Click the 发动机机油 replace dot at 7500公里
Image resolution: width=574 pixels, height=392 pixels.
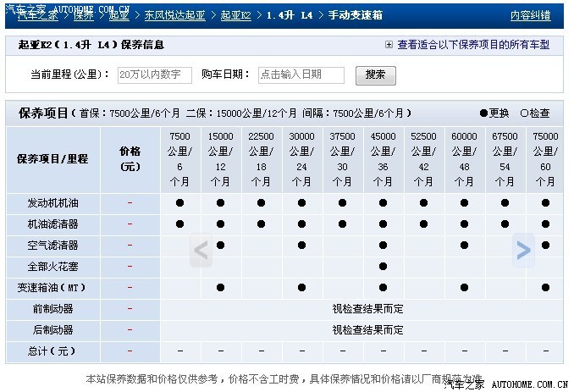point(180,202)
